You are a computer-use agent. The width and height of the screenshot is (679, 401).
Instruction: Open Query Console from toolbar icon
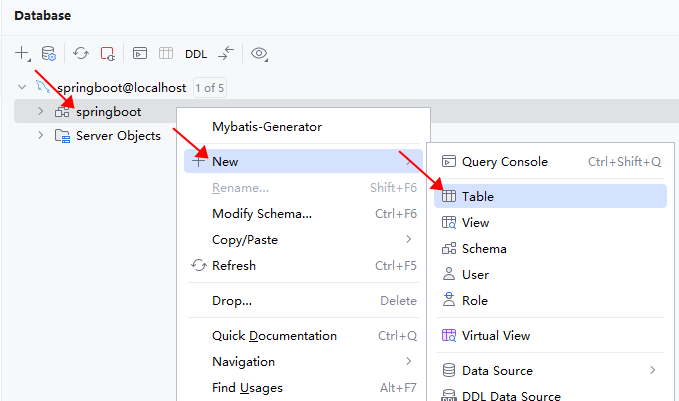coord(140,53)
